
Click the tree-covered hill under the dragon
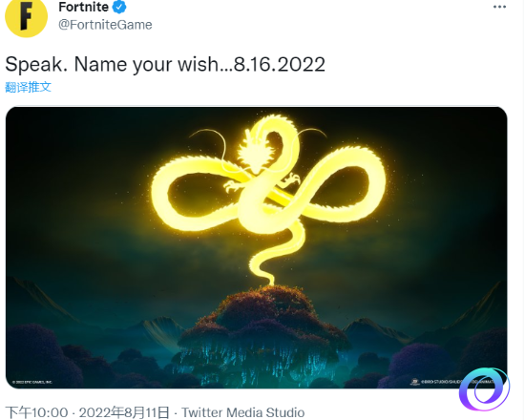tap(264, 335)
